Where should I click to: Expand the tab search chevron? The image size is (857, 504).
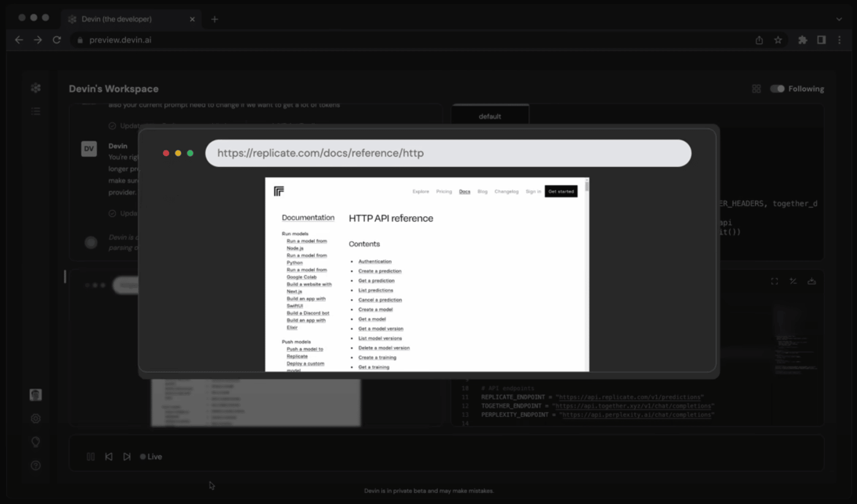click(839, 19)
